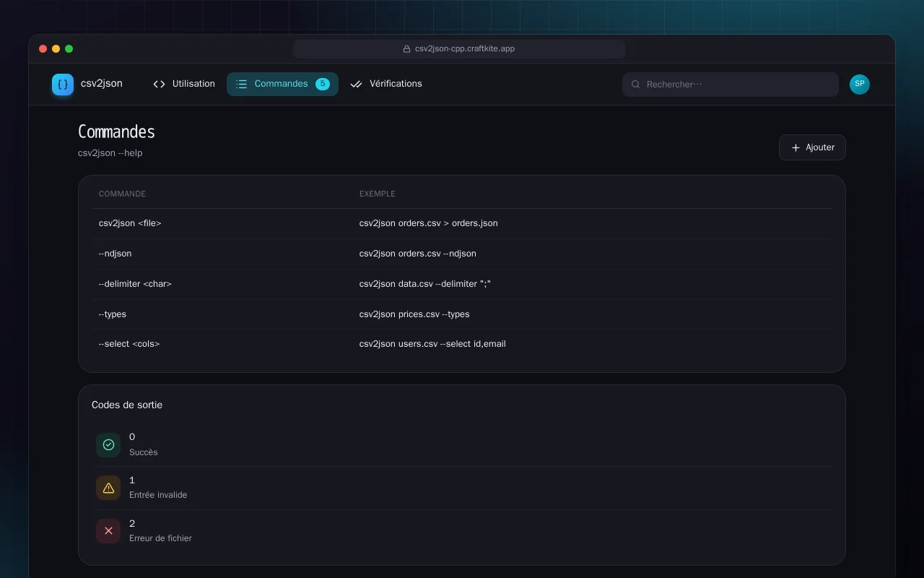Image resolution: width=924 pixels, height=578 pixels.
Task: Click the code brackets icon beside Utilisation
Action: pos(160,84)
